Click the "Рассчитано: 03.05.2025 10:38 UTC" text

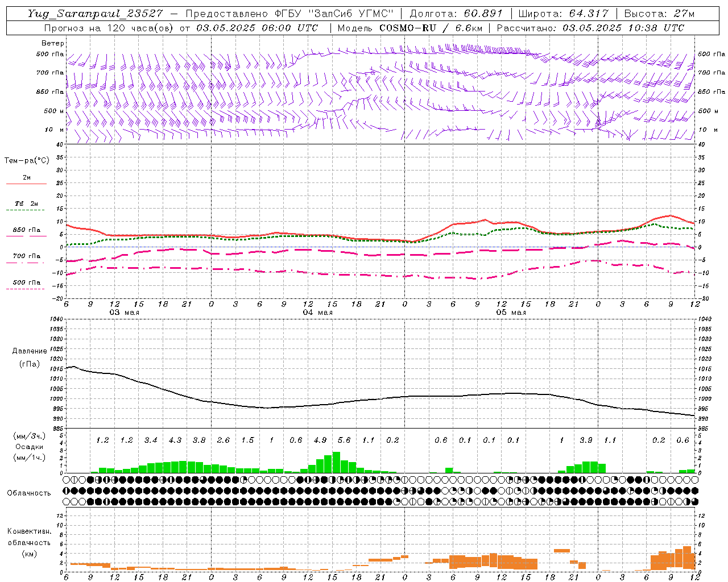click(590, 28)
